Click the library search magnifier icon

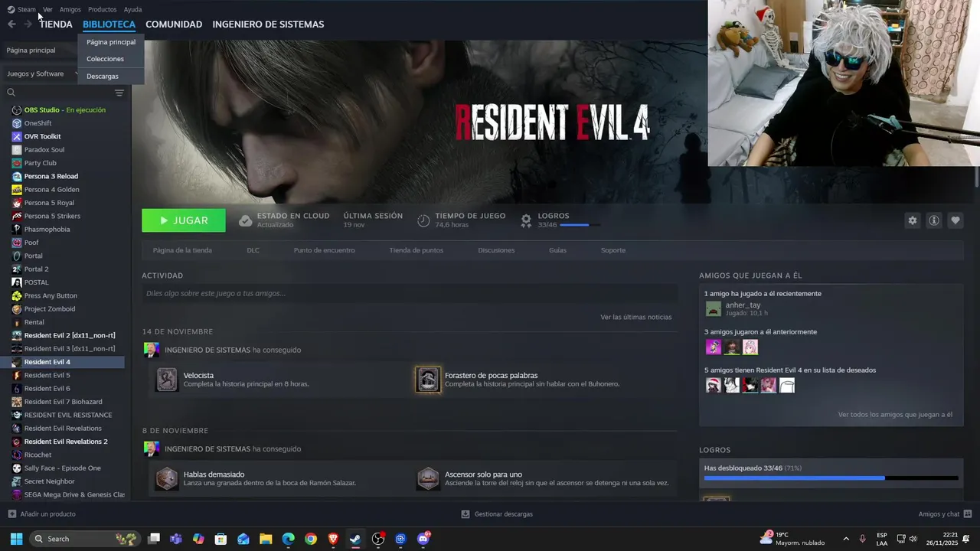(x=11, y=93)
